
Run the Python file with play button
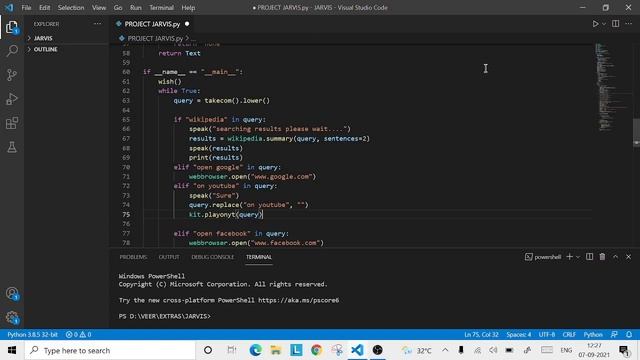[596, 24]
